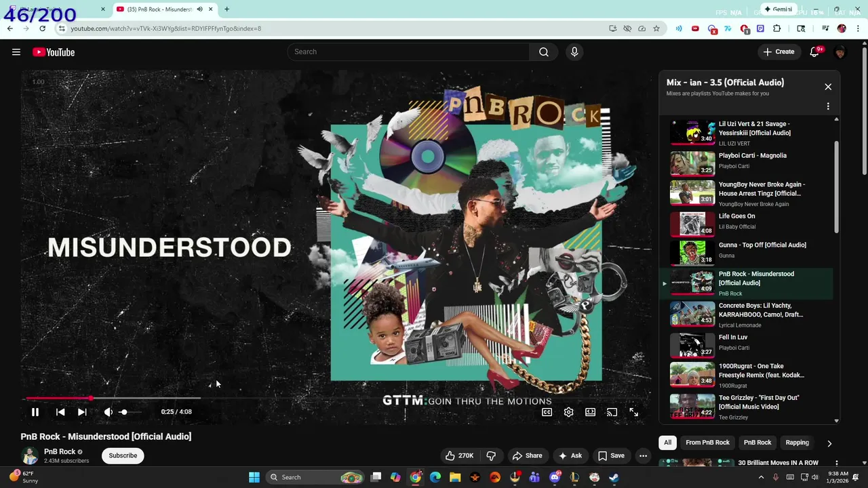Screen dimensions: 868x488
Task: Open player settings gear
Action: 569,412
